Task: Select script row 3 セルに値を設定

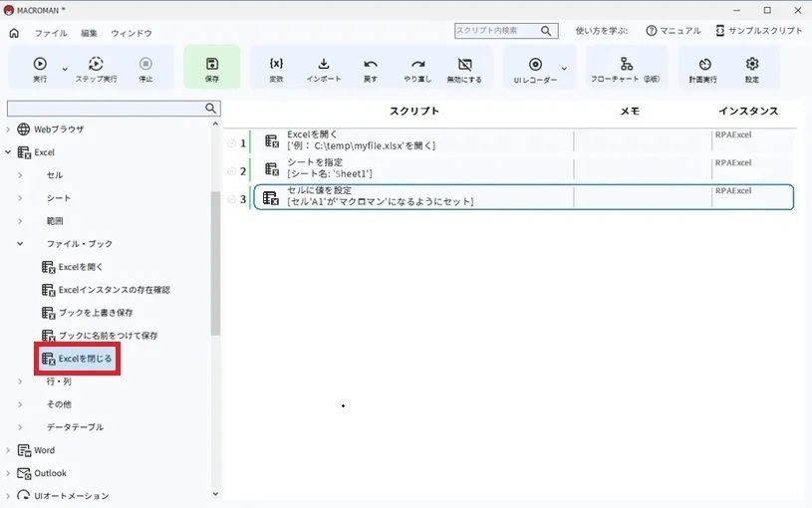Action: pyautogui.click(x=523, y=197)
